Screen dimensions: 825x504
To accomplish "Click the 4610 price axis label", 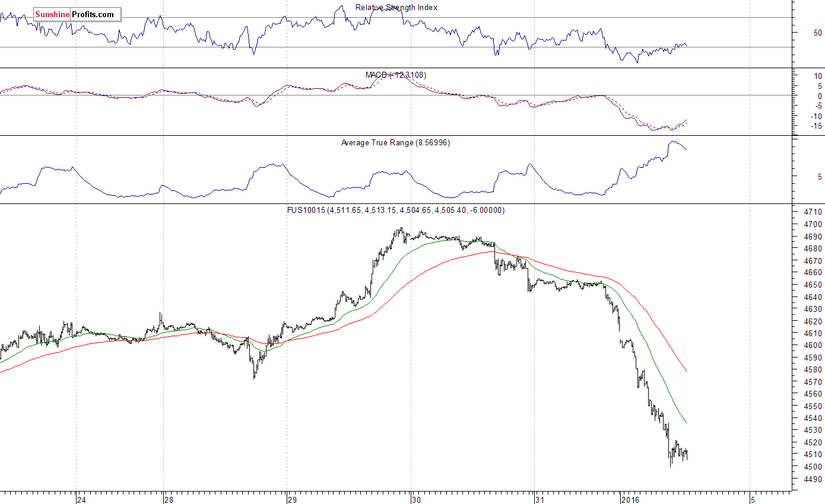I will 814,334.
